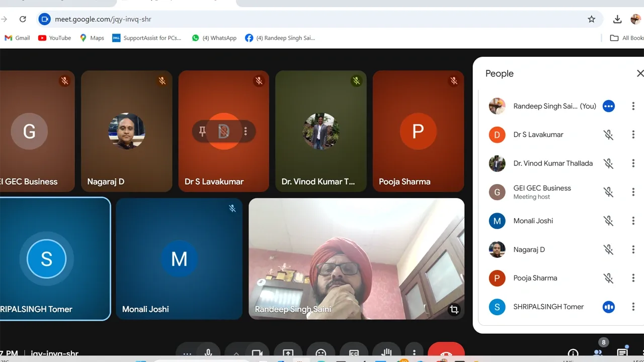Open the WhatsApp bookmark
The image size is (644, 362).
[x=214, y=38]
